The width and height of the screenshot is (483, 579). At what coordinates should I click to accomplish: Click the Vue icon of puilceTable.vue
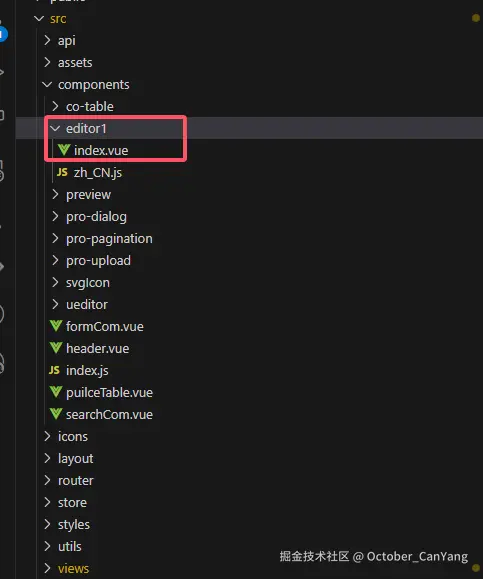point(56,392)
